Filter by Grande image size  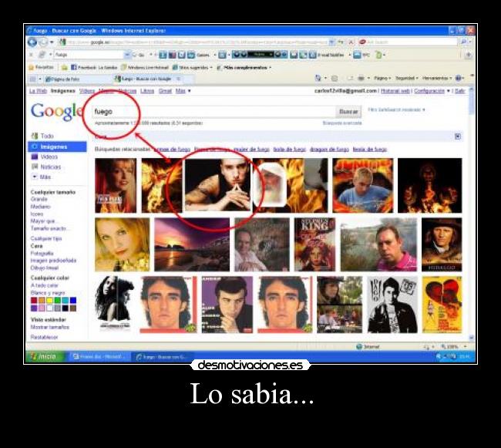[x=39, y=199]
